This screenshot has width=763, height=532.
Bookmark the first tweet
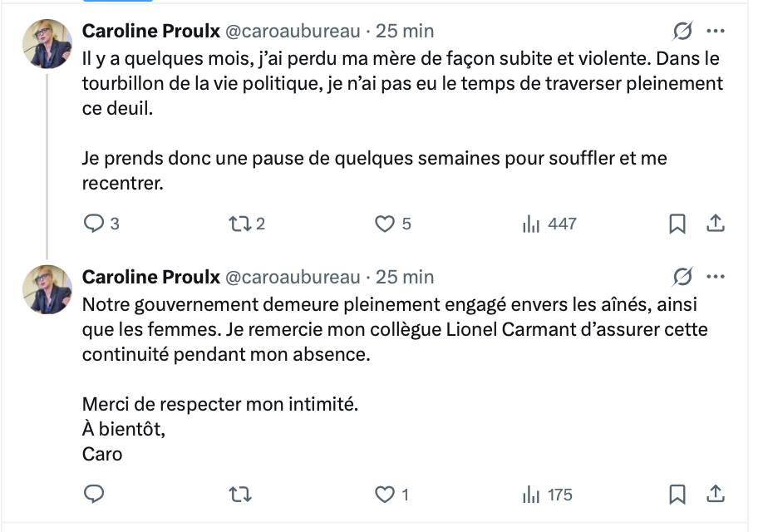click(677, 224)
